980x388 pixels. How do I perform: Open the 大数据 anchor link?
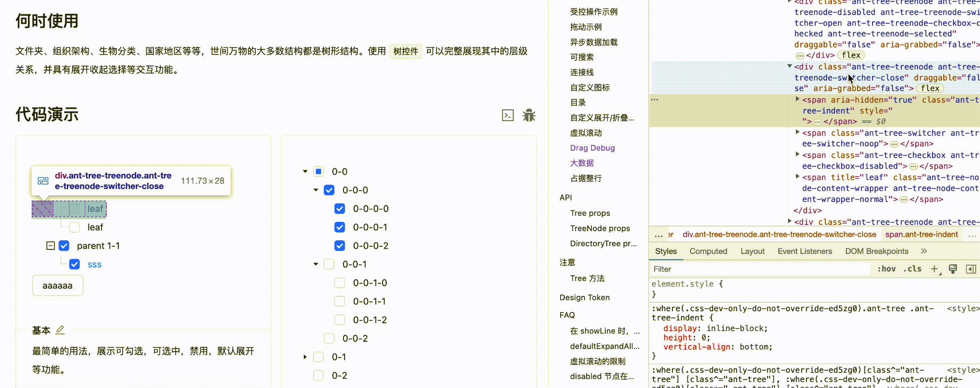[582, 163]
